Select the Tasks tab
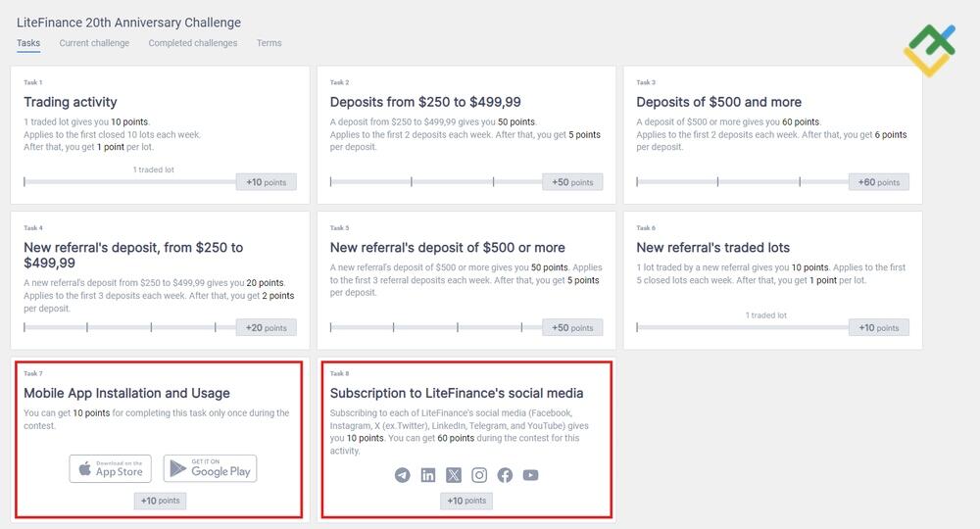980x529 pixels. coord(28,43)
